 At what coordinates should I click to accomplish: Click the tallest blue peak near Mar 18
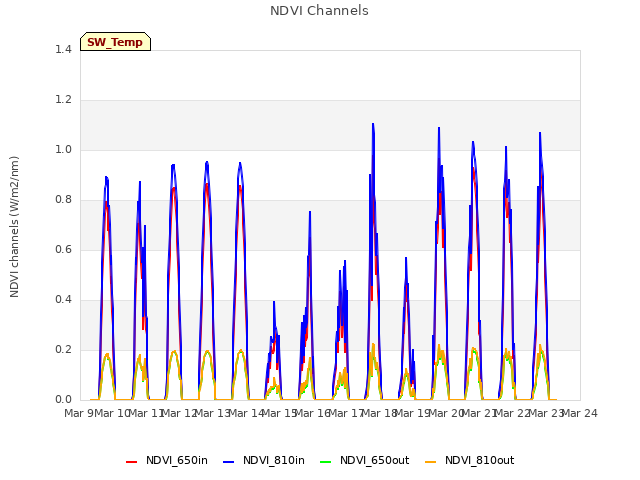(x=373, y=124)
